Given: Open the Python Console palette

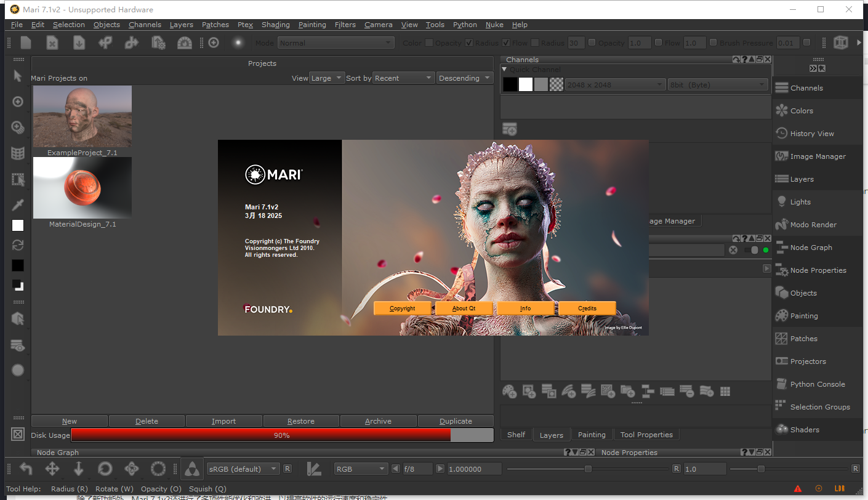Looking at the screenshot, I should point(818,384).
